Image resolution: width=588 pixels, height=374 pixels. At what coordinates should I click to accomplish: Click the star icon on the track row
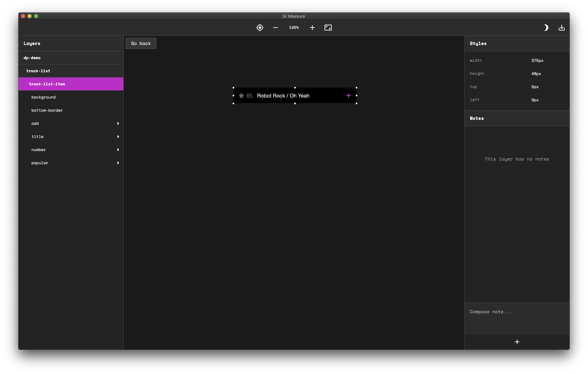241,96
